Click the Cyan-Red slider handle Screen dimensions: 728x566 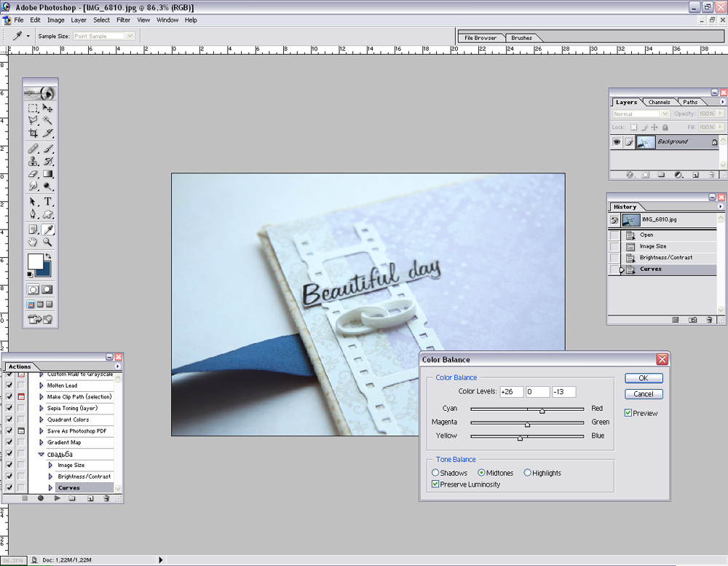pyautogui.click(x=542, y=411)
